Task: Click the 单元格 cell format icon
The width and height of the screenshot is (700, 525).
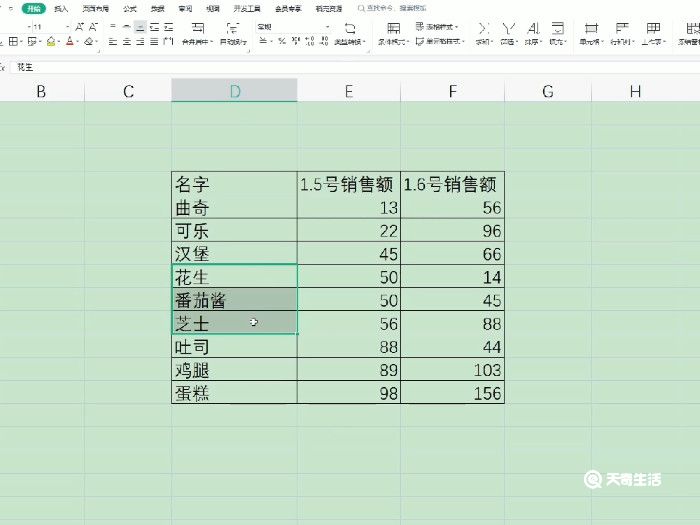Action: (591, 29)
